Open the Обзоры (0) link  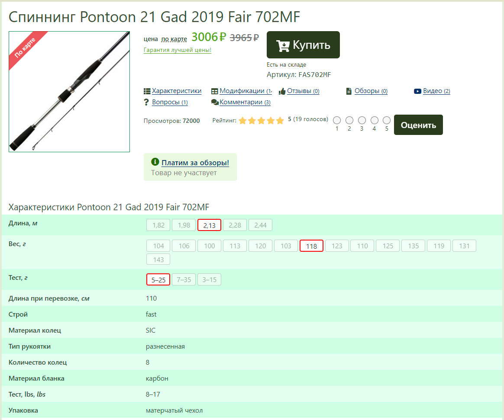tap(371, 91)
